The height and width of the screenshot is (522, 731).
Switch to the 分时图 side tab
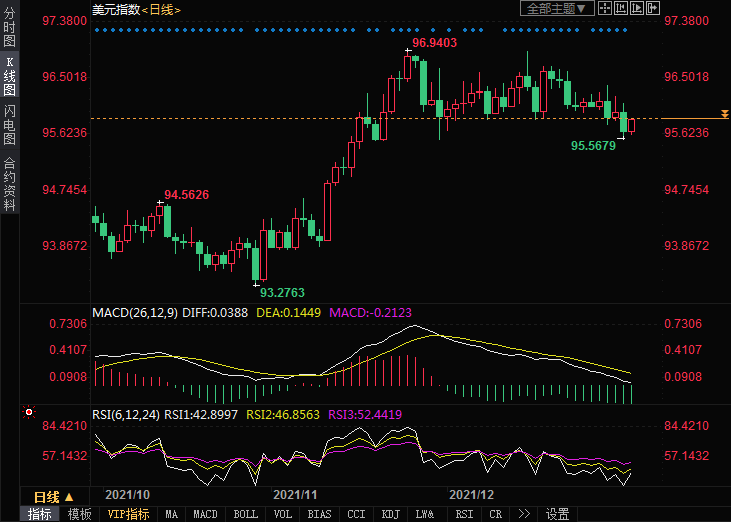point(9,31)
